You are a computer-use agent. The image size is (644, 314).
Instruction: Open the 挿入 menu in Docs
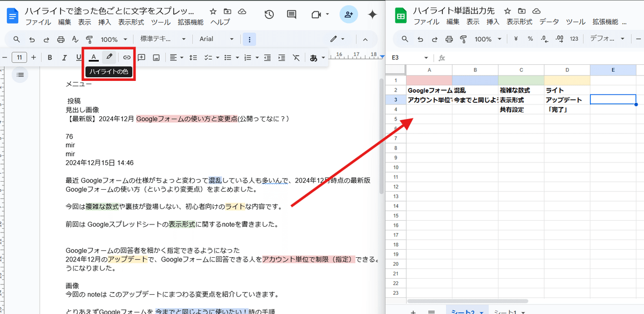tap(105, 22)
